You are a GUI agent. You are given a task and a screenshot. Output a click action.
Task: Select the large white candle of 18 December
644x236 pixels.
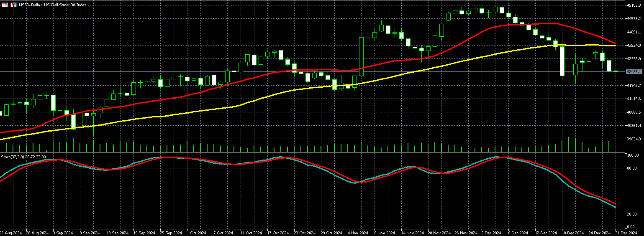tap(562, 61)
